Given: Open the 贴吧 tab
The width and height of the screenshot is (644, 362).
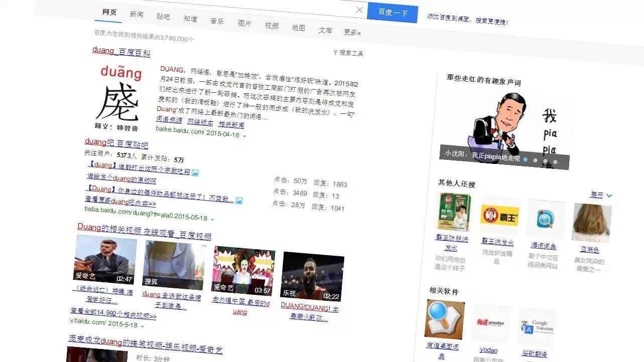Looking at the screenshot, I should [163, 17].
